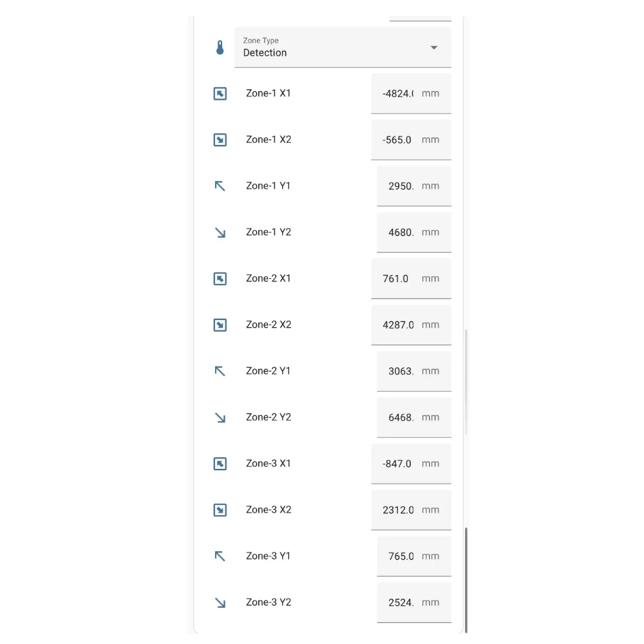
Task: Select the Zone-2 X1 value field
Action: coord(397,279)
